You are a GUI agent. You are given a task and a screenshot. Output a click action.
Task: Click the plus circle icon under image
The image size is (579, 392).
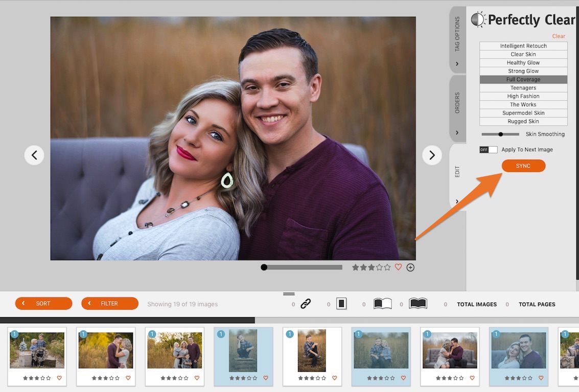410,267
